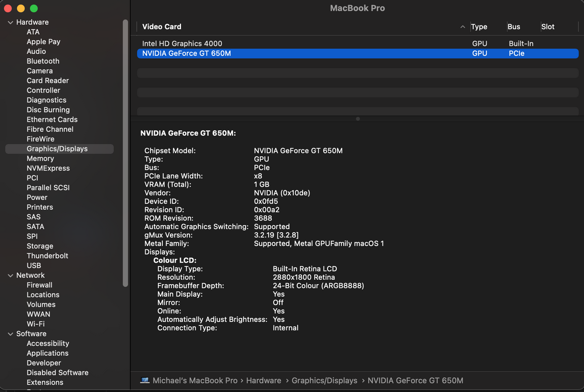Click the gMux Version value
The height and width of the screenshot is (392, 584).
(x=276, y=235)
